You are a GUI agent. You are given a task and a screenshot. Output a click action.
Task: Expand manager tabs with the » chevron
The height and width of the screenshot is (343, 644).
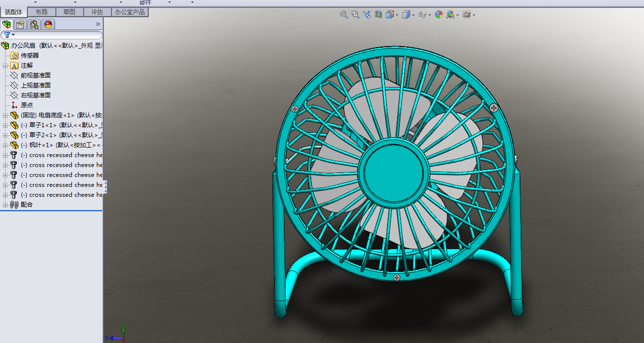tap(98, 24)
